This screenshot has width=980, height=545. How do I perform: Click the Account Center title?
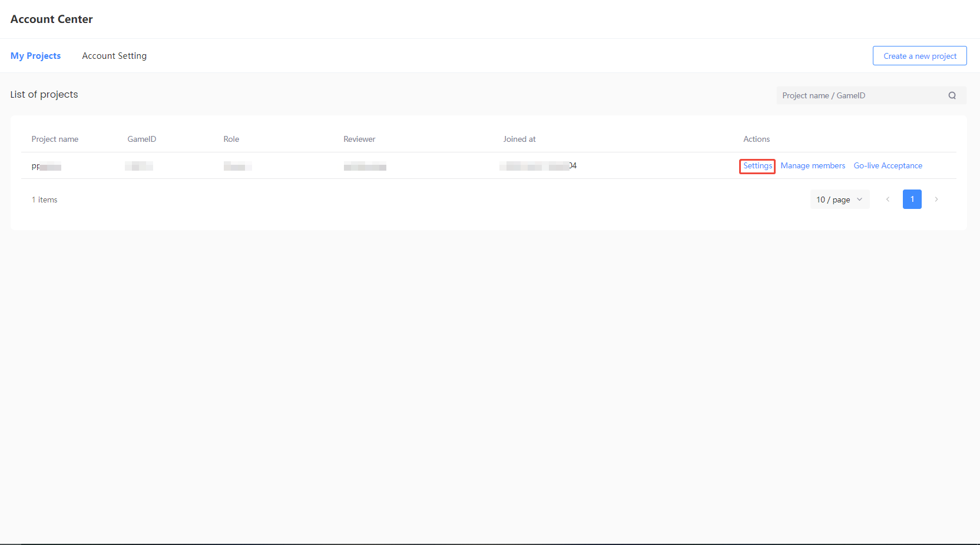tap(52, 19)
